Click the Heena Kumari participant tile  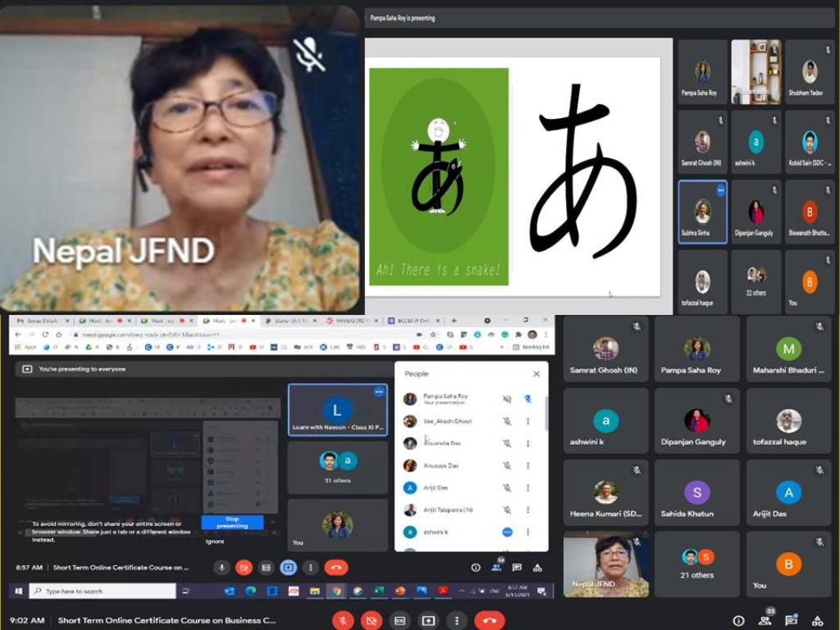pos(606,492)
